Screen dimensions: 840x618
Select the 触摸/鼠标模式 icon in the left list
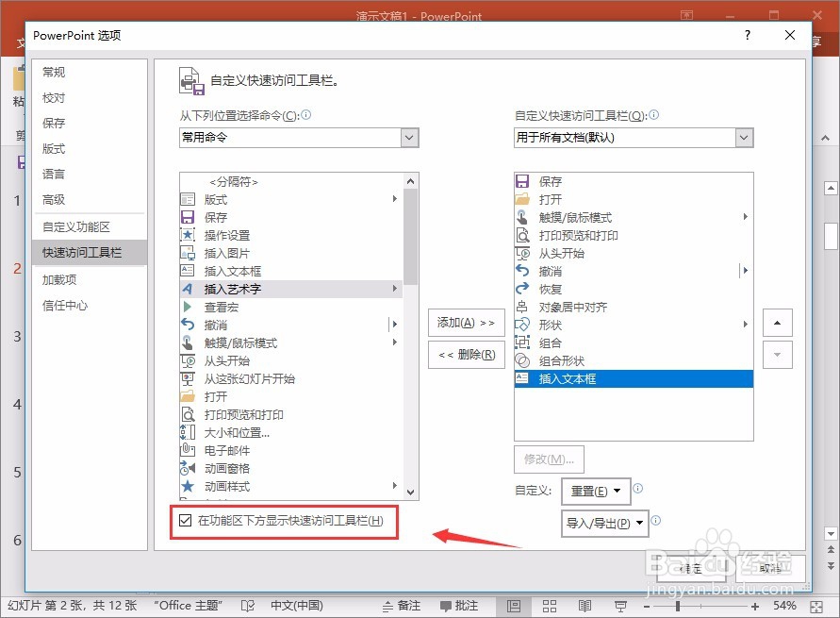pyautogui.click(x=188, y=342)
